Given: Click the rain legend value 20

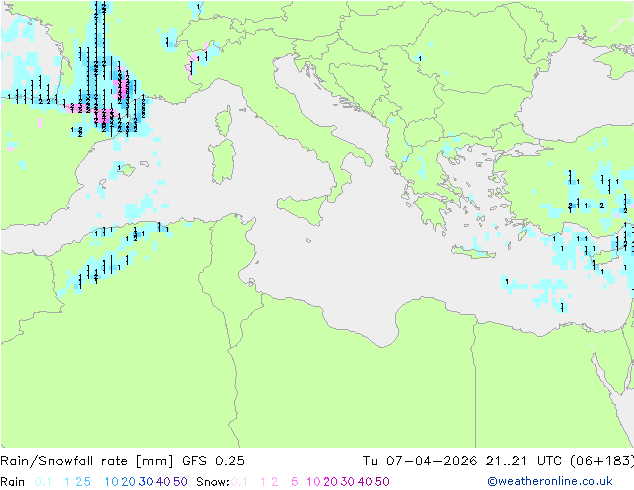Looking at the screenshot, I should tap(129, 482).
